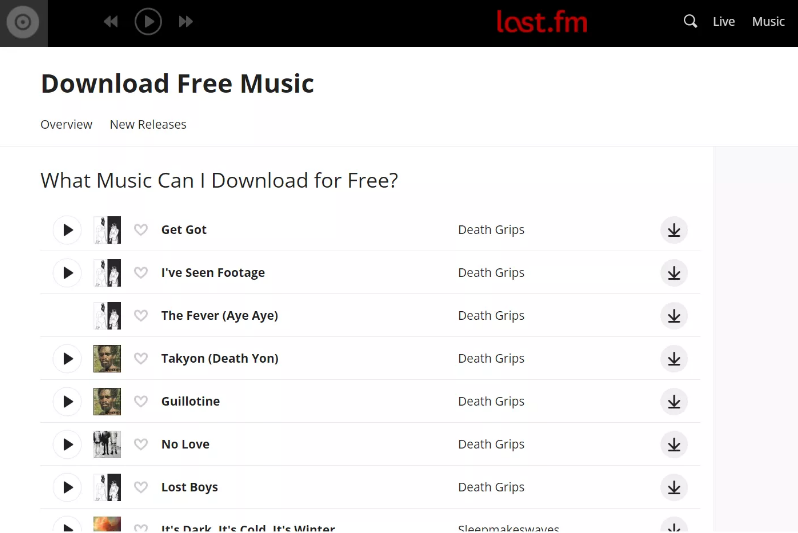Start playback with the header play button
The height and width of the screenshot is (533, 798).
[148, 21]
